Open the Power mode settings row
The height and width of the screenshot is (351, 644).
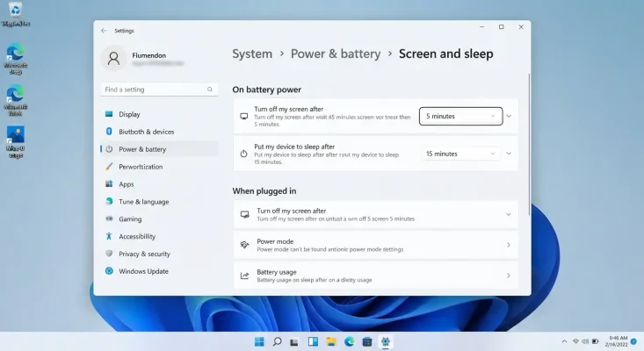[375, 245]
